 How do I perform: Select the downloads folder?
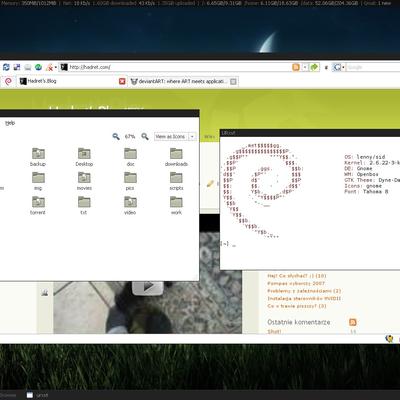tap(176, 157)
